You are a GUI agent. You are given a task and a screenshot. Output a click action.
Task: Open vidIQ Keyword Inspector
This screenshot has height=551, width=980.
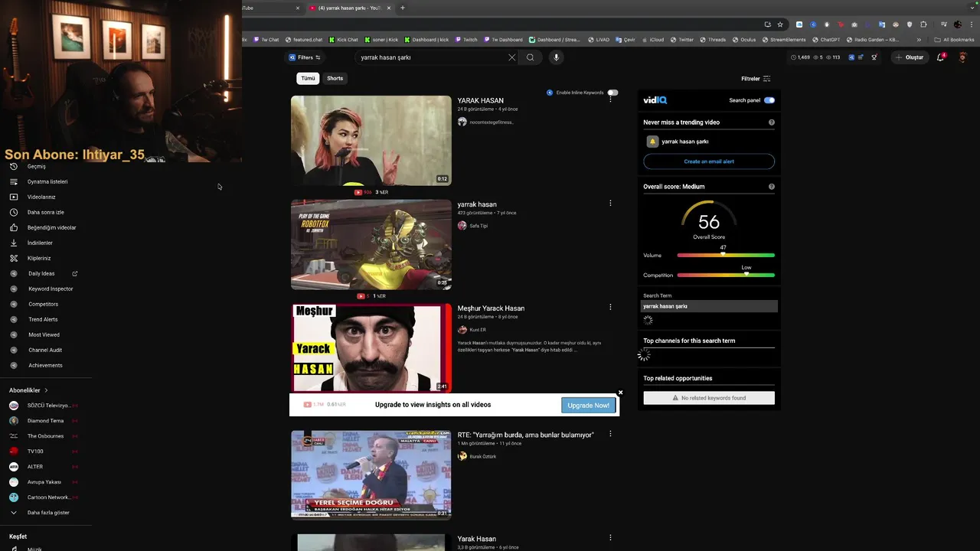pos(51,289)
